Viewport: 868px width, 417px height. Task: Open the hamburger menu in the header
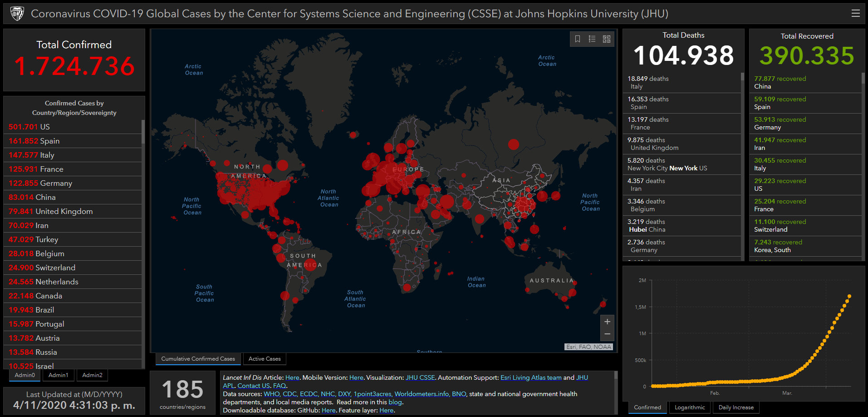tap(855, 14)
